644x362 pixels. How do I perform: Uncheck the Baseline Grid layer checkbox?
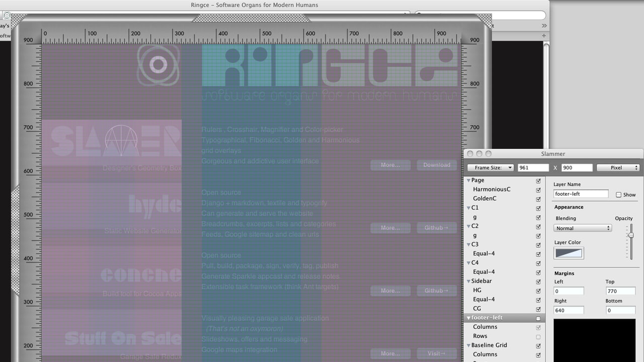pos(538,346)
